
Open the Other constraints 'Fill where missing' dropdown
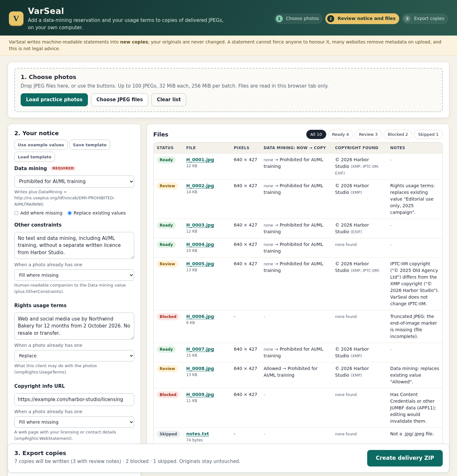pyautogui.click(x=74, y=275)
